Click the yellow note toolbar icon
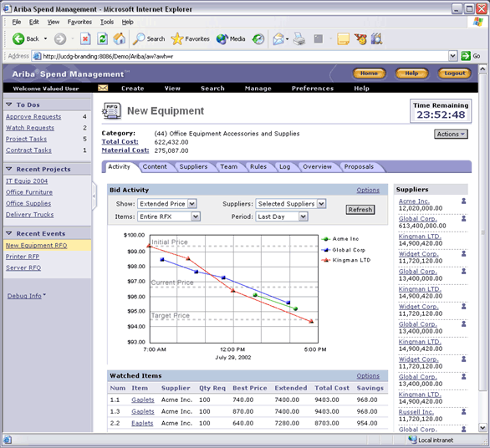The height and width of the screenshot is (448, 490). tap(343, 39)
